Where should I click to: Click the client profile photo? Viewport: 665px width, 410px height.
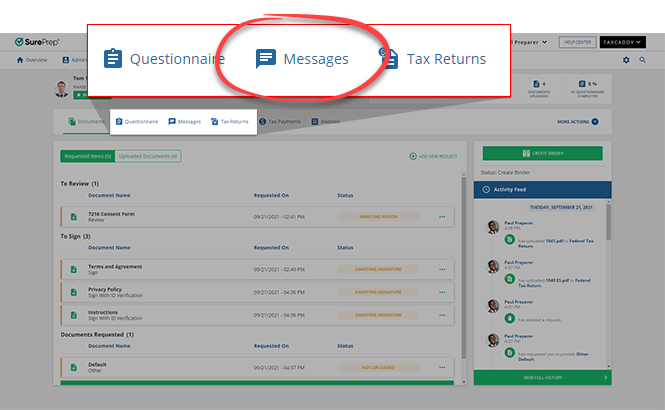(x=62, y=89)
